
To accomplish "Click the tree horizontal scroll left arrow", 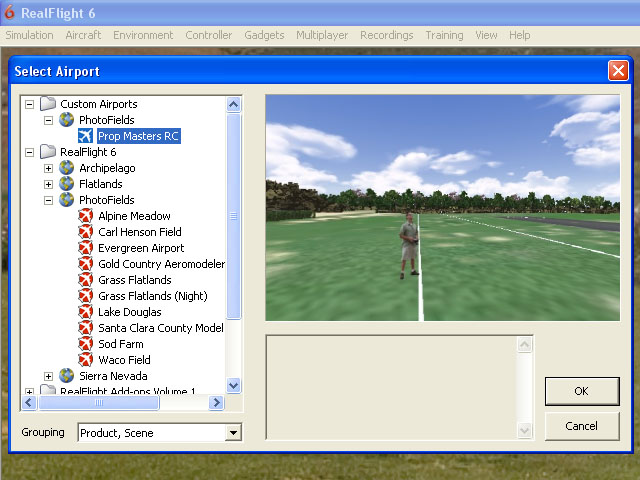I will (29, 403).
